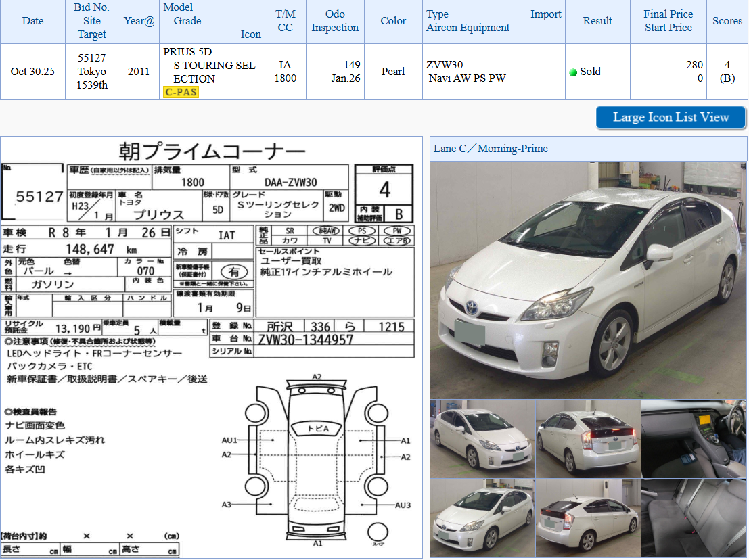
Task: Click the green Sold status dot
Action: pos(573,72)
